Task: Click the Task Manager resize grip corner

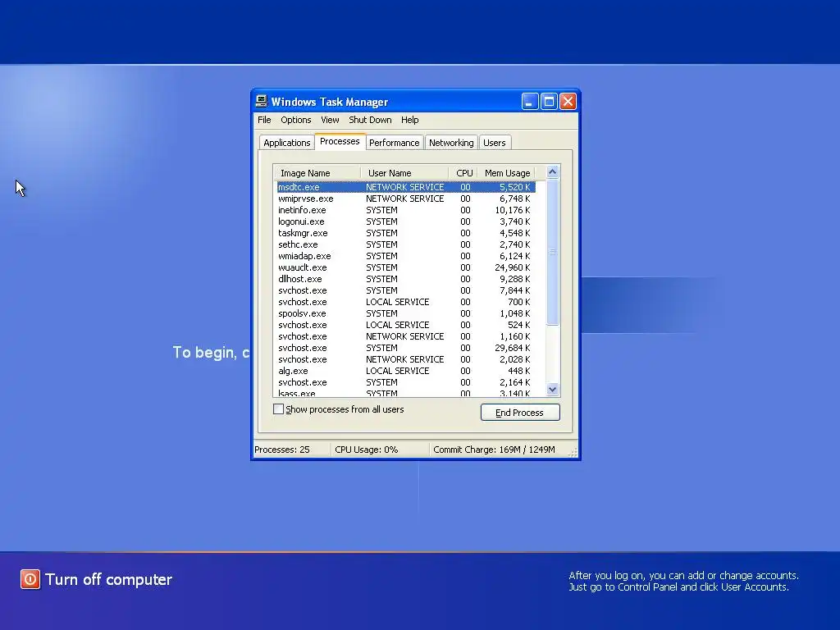Action: [x=573, y=452]
